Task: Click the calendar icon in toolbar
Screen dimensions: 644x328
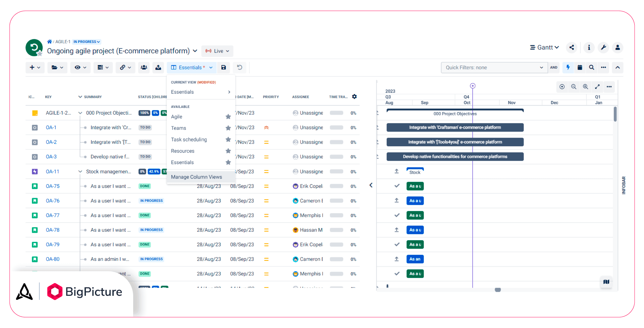Action: pyautogui.click(x=580, y=67)
